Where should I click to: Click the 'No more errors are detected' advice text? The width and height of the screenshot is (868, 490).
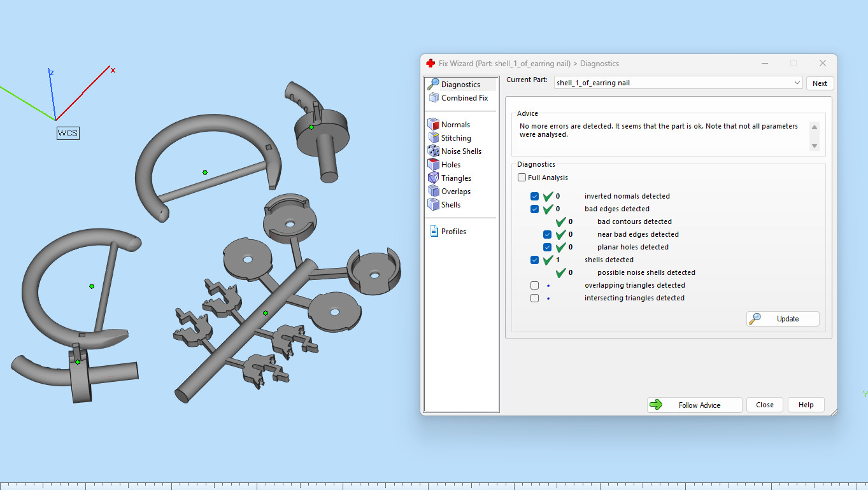(x=658, y=130)
